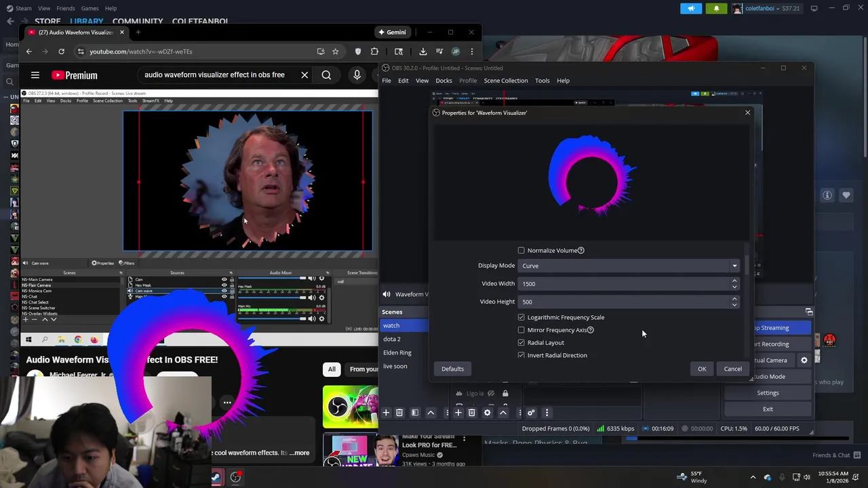Click Exit button in OBS controls
This screenshot has height=488, width=868.
click(x=768, y=409)
